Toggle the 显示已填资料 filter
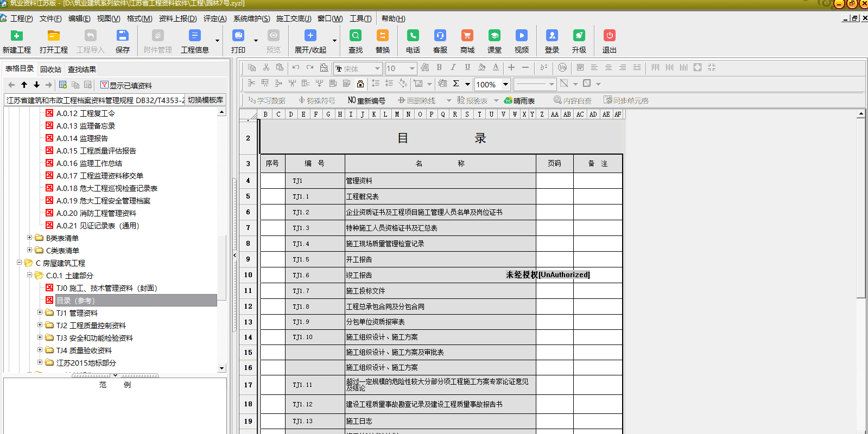Screen dimensions: 868x434 pyautogui.click(x=126, y=85)
